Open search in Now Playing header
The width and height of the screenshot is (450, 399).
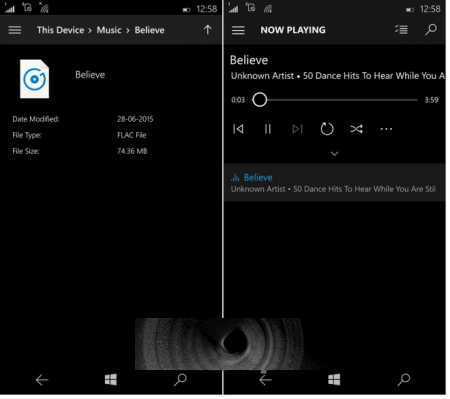(x=430, y=30)
